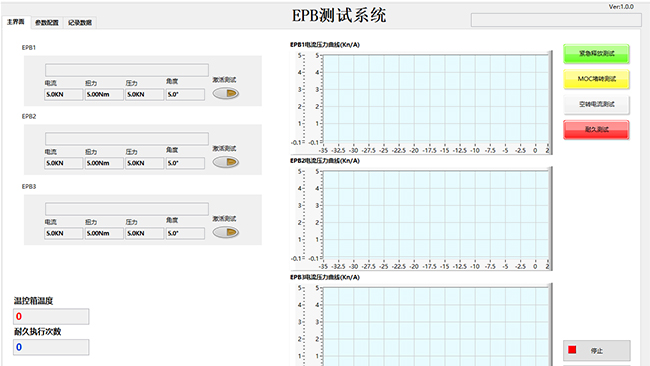This screenshot has width=650, height=366.
Task: Click the 温控箱温度 label
Action: coord(34,301)
